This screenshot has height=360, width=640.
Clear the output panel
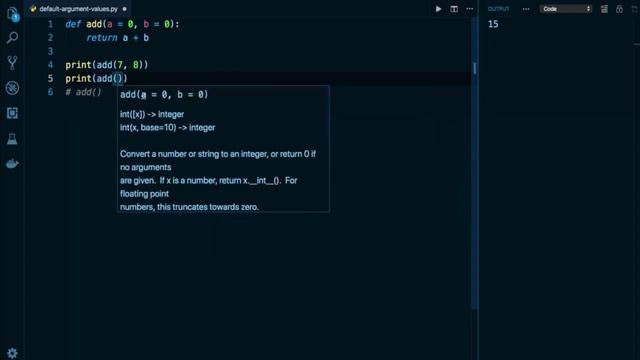pos(604,9)
